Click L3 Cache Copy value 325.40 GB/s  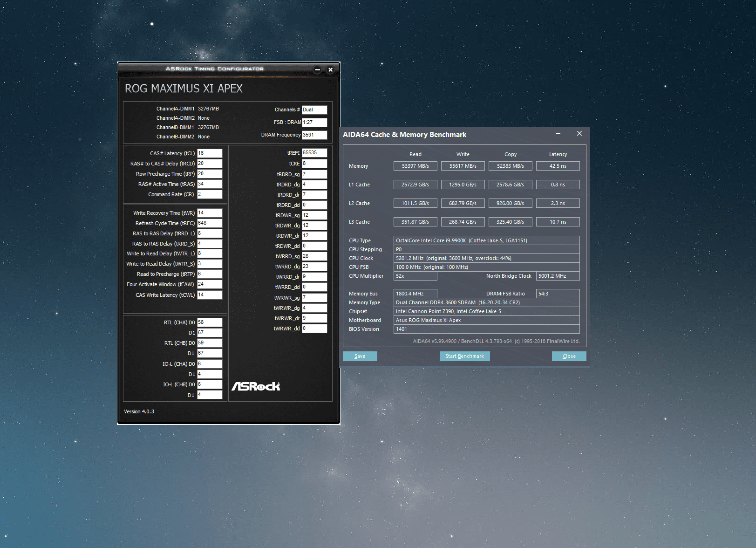[x=511, y=222]
